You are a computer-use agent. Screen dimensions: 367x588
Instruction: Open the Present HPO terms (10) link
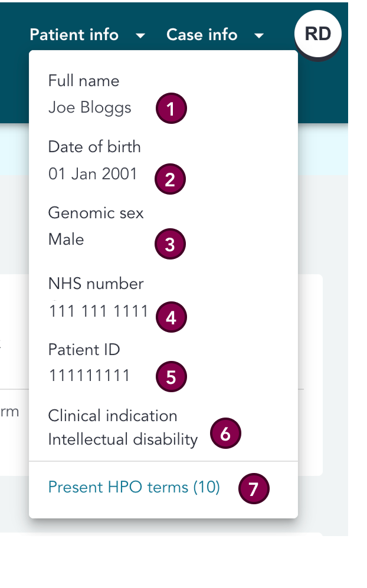point(133,487)
